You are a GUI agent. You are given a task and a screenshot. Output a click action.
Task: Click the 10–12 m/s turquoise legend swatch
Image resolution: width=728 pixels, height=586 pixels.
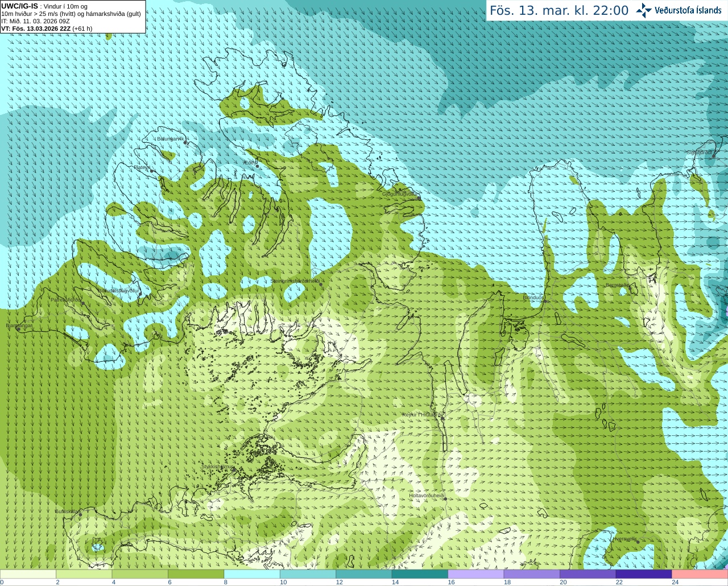coord(308,574)
